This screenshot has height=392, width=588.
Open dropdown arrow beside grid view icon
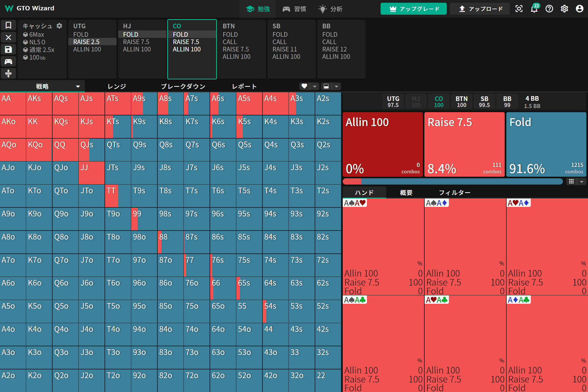pyautogui.click(x=582, y=182)
